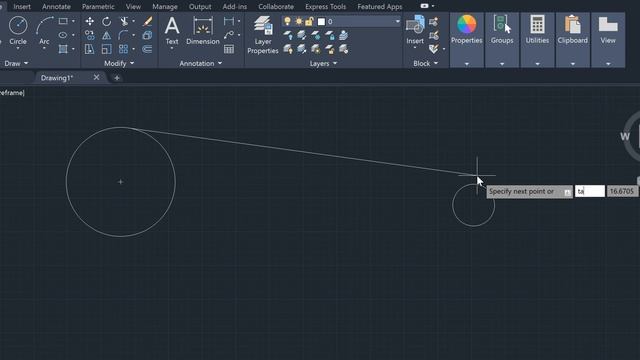
Task: Activate the Rotate tool
Action: tap(107, 21)
